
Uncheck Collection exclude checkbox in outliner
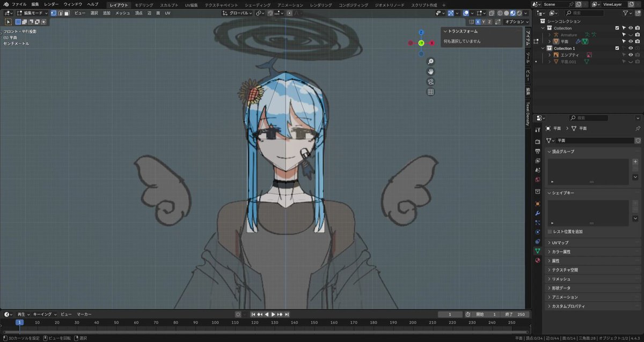click(617, 28)
